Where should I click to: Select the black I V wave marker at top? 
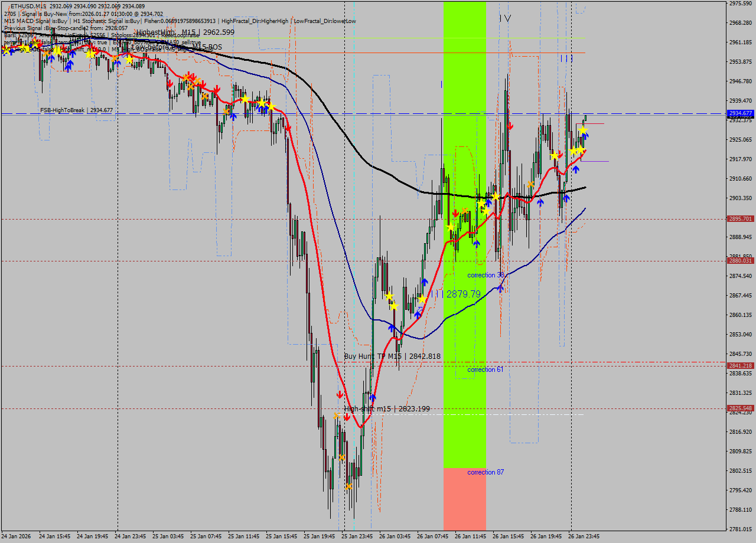click(x=504, y=18)
